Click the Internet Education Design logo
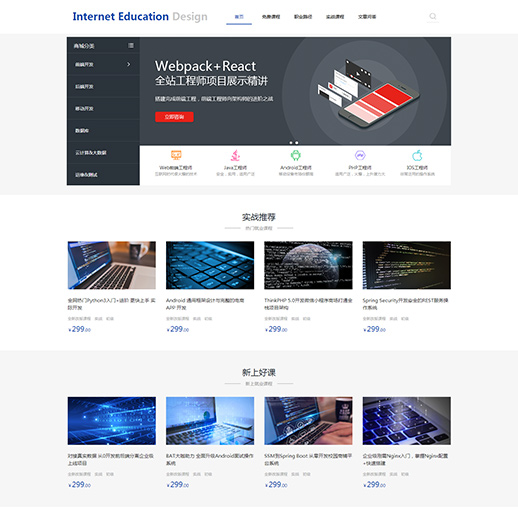The image size is (518, 522). (140, 16)
